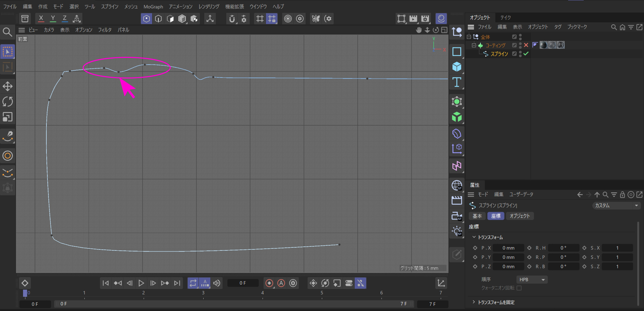
Task: Open the スプライン menu in menu bar
Action: tap(109, 6)
